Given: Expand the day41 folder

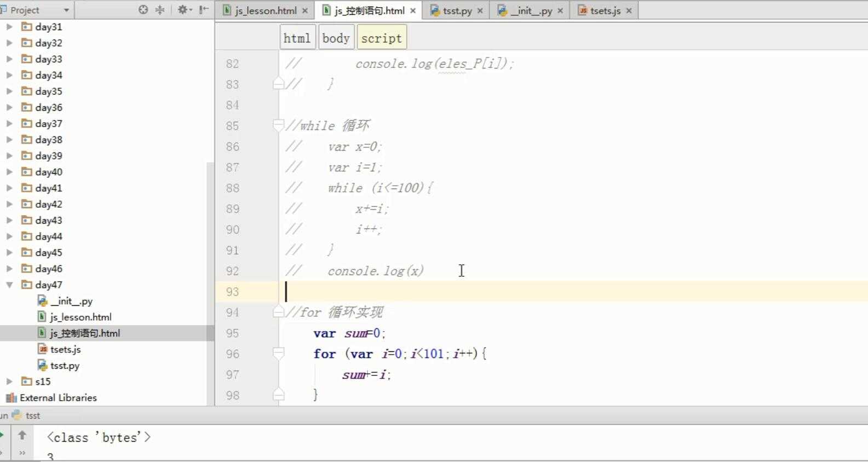Looking at the screenshot, I should point(9,187).
